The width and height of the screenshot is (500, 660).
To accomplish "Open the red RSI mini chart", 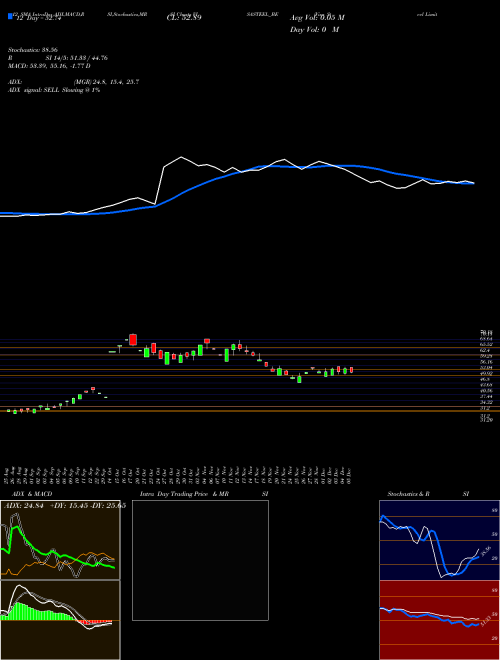I will tap(439, 620).
